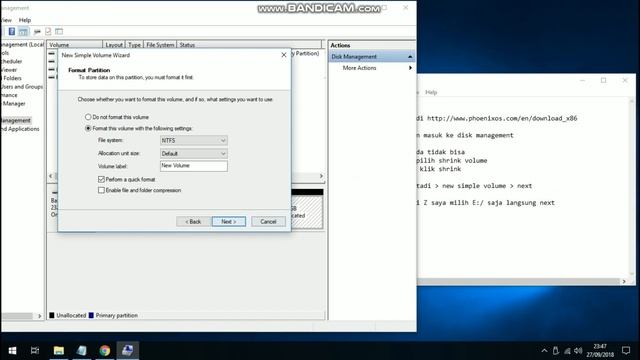Viewport: 640px width, 360px height.
Task: Select Disk Management header in Actions pane
Action: [371, 57]
